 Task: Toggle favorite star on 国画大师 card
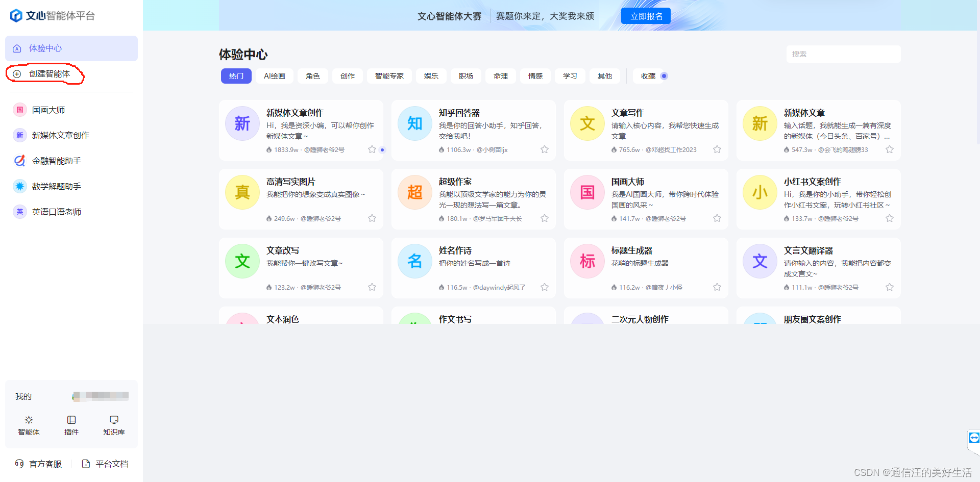click(717, 218)
